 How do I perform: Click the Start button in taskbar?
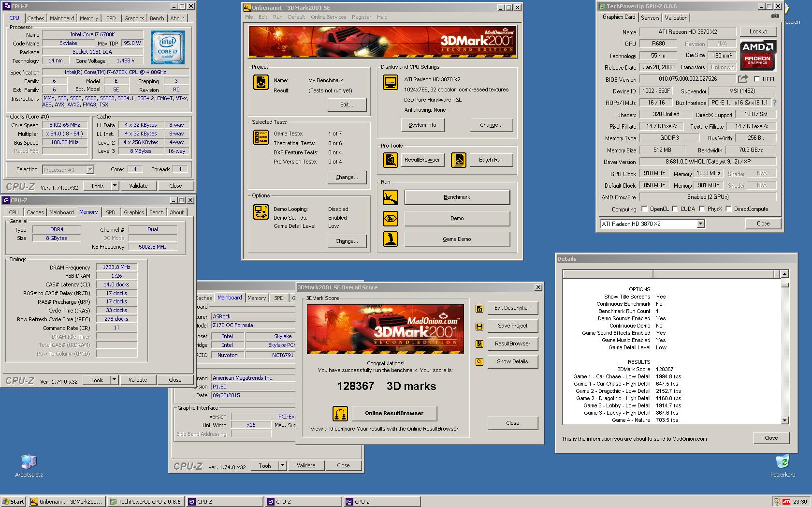pos(14,502)
